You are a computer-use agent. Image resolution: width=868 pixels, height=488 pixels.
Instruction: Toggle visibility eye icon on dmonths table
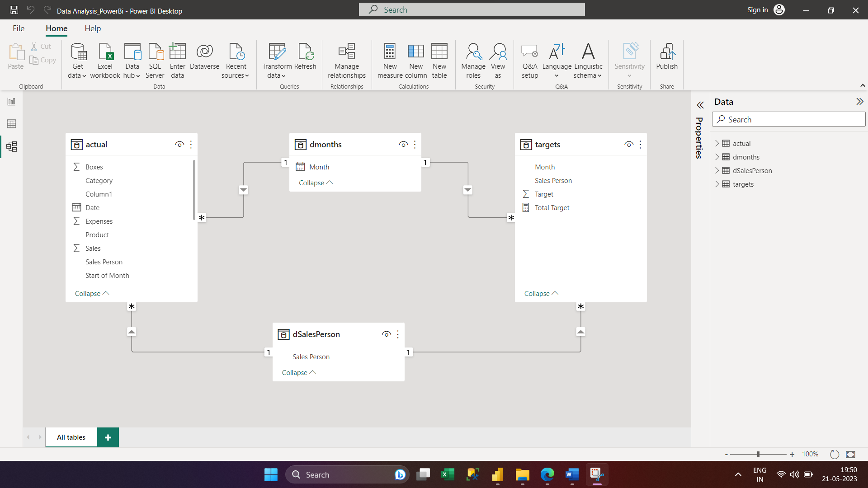402,144
